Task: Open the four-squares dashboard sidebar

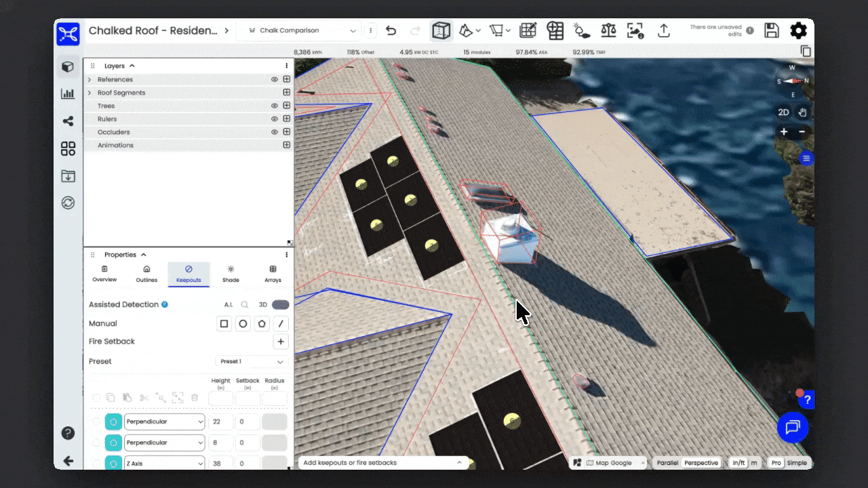Action: coord(68,149)
